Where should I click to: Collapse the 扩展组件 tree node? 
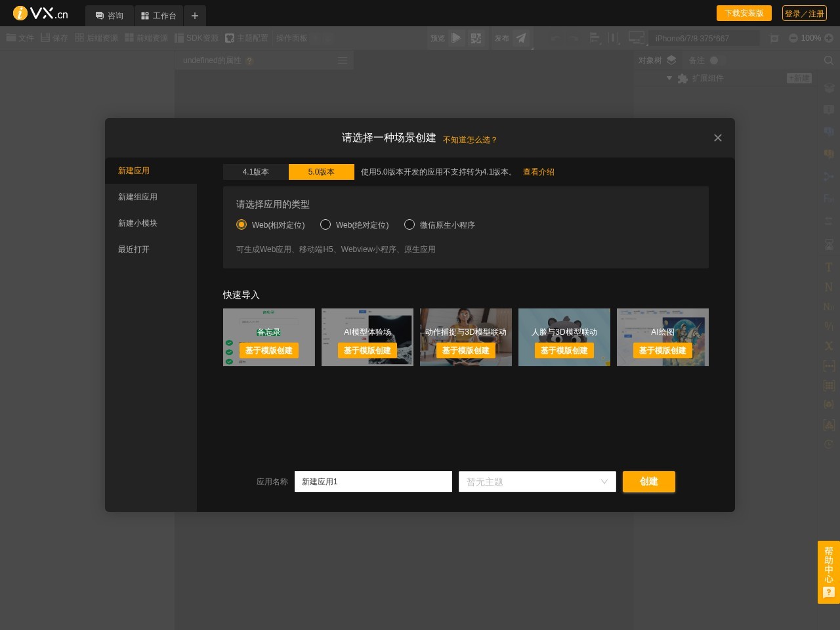(669, 78)
